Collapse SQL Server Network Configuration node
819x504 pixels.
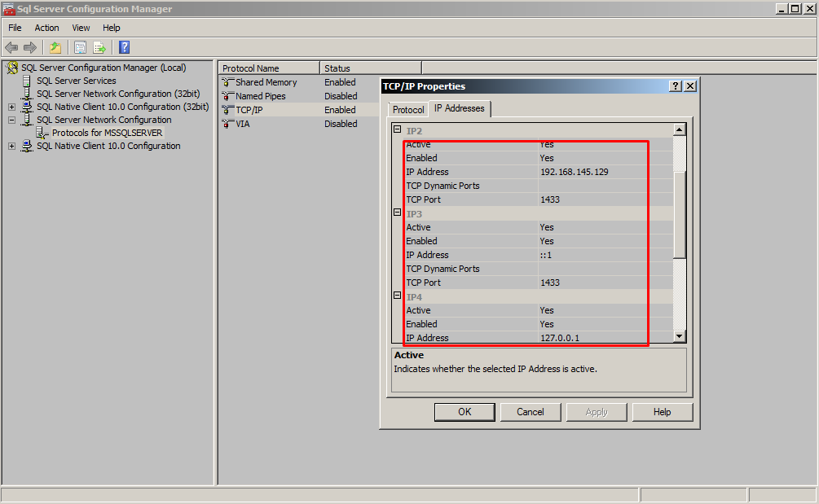click(11, 120)
